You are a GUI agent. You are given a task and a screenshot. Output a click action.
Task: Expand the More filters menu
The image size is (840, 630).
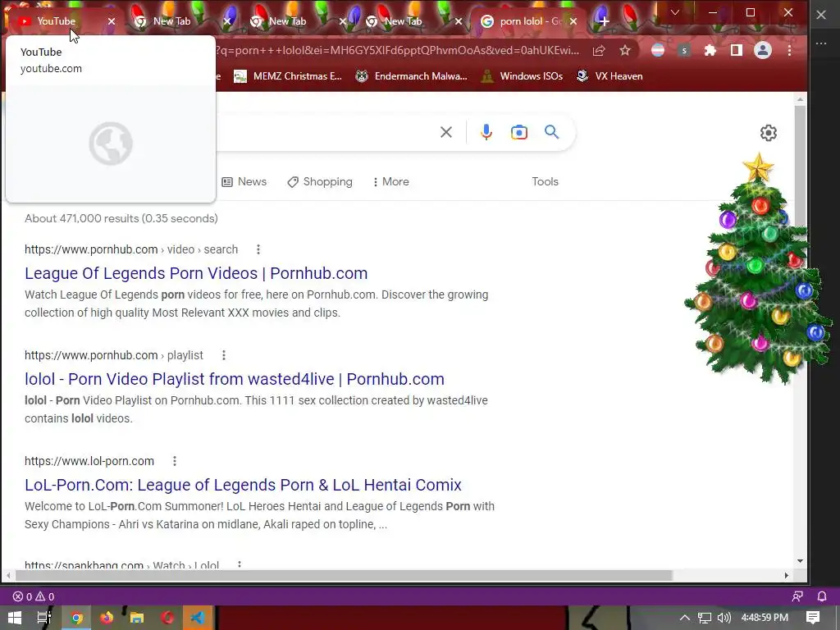click(391, 181)
